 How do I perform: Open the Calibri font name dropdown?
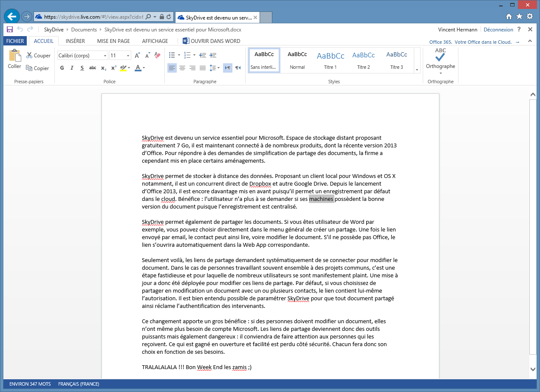105,56
